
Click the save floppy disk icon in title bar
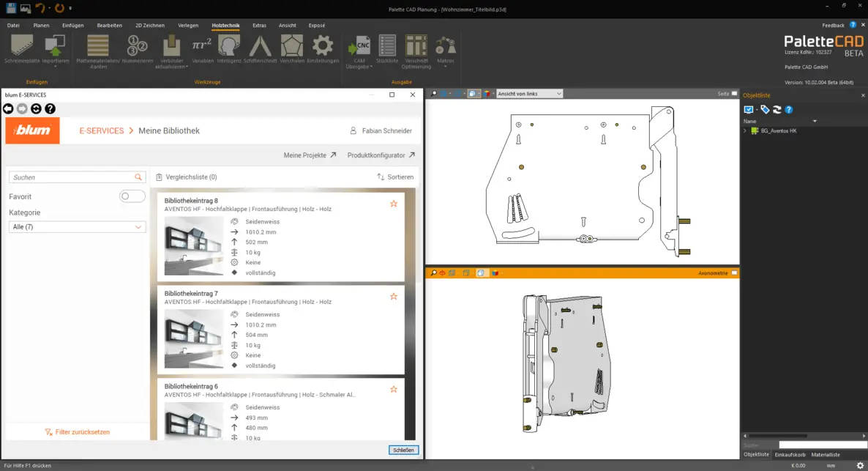click(10, 8)
